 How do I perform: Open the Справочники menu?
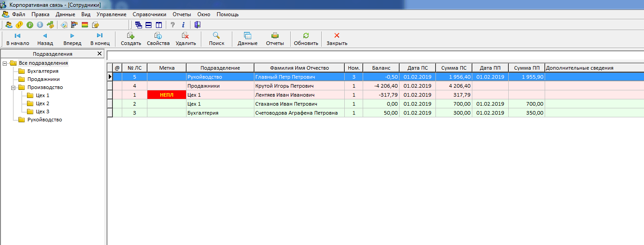tap(149, 14)
